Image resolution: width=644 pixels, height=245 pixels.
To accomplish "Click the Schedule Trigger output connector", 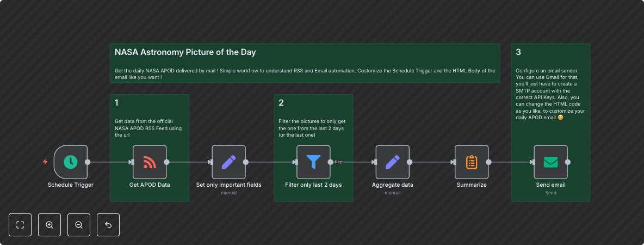I will coord(88,162).
